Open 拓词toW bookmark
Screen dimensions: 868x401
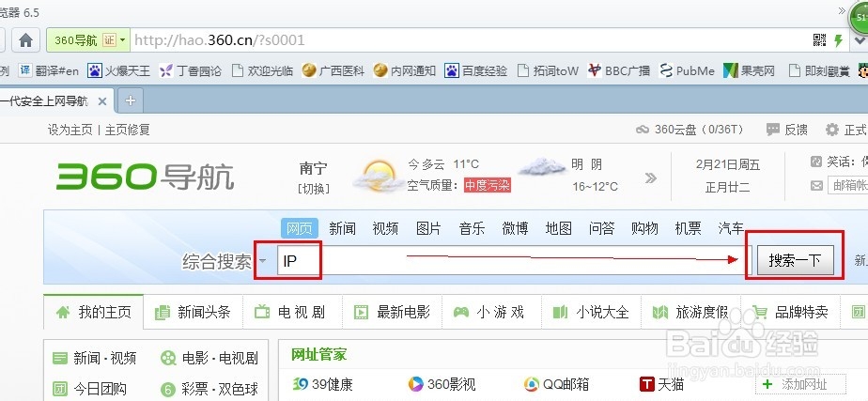point(548,70)
